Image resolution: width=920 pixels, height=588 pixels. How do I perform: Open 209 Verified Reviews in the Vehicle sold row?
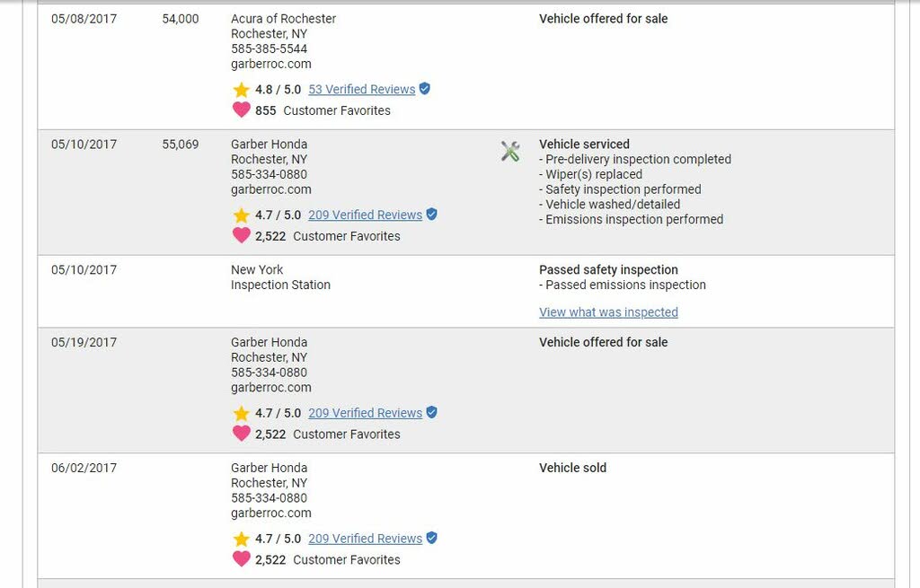tap(365, 538)
